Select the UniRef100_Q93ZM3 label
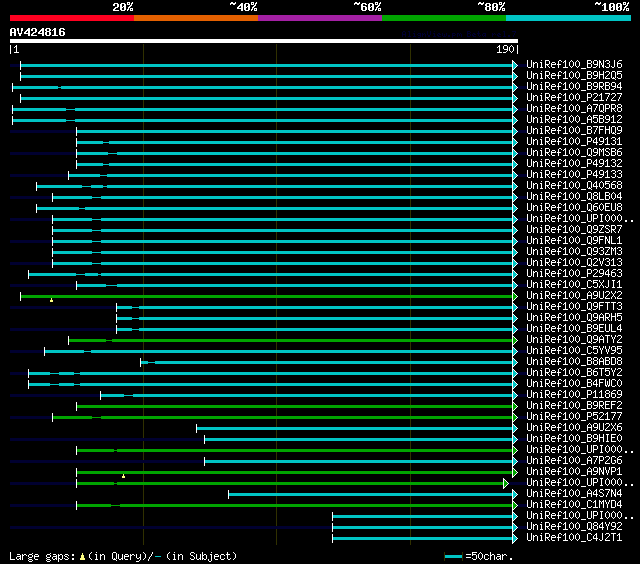Viewport: 640px width, 564px height. [574, 252]
